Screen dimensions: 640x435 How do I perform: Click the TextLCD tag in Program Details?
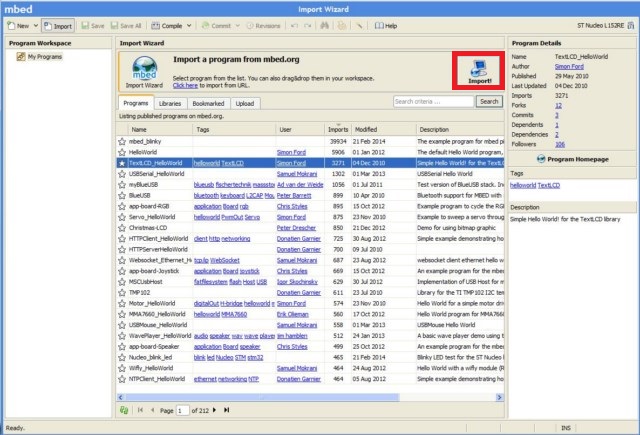coord(549,185)
